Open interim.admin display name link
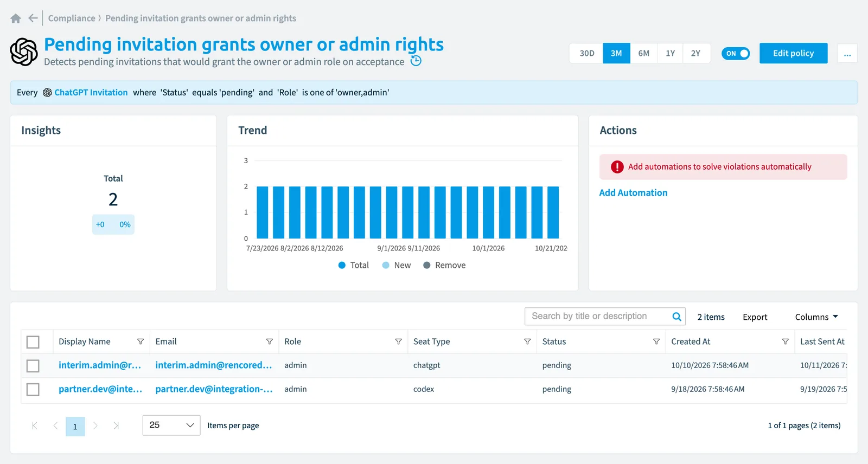 [100, 365]
